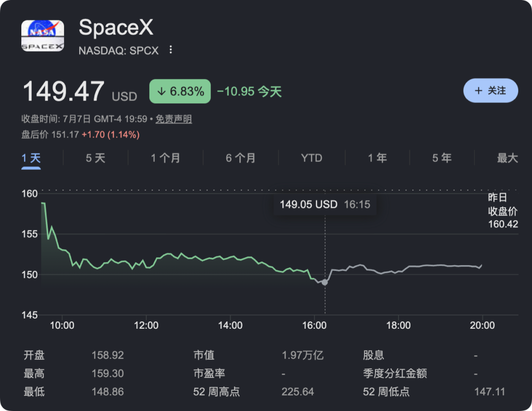Click the 149.47 price value

[64, 91]
